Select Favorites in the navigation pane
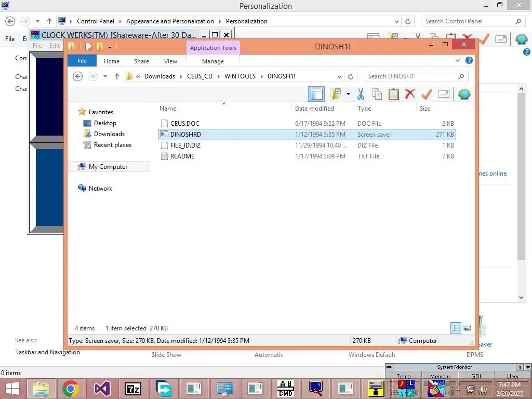The image size is (532, 399). point(101,112)
